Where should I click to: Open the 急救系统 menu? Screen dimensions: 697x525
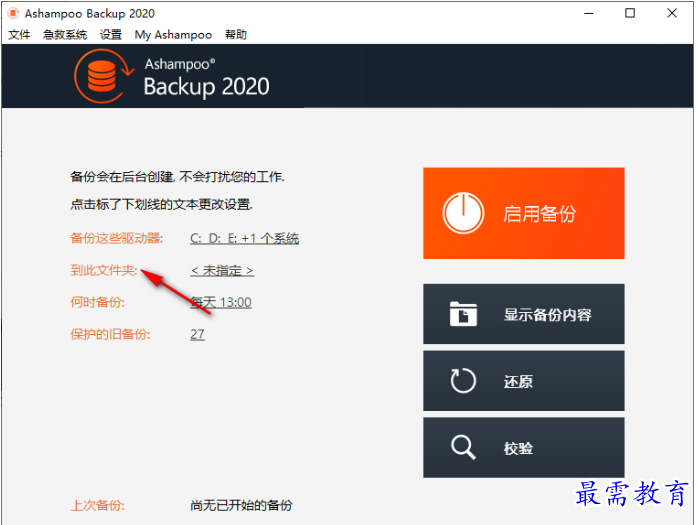pos(65,35)
